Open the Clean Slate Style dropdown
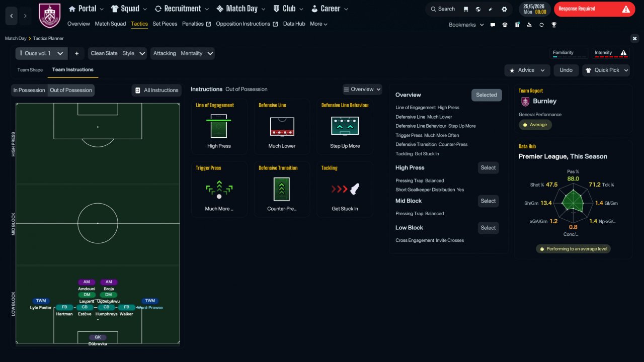This screenshot has width=644, height=362. click(118, 53)
